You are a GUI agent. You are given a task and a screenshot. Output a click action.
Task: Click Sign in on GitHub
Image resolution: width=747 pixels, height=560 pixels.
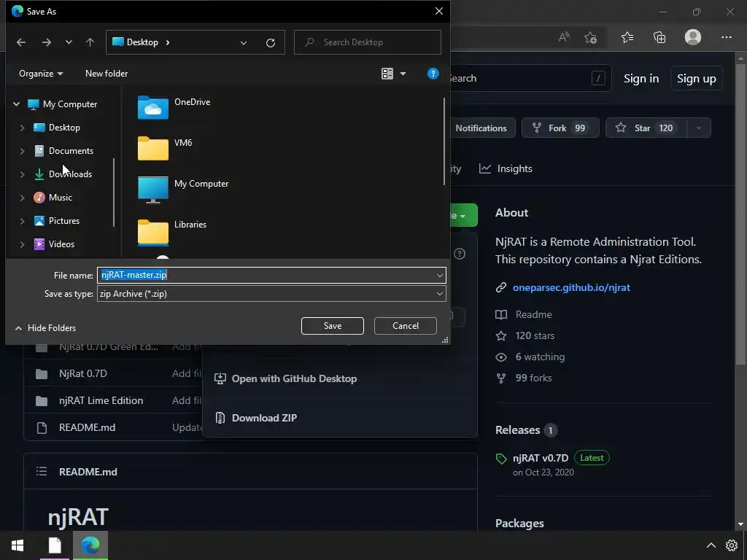tap(641, 79)
